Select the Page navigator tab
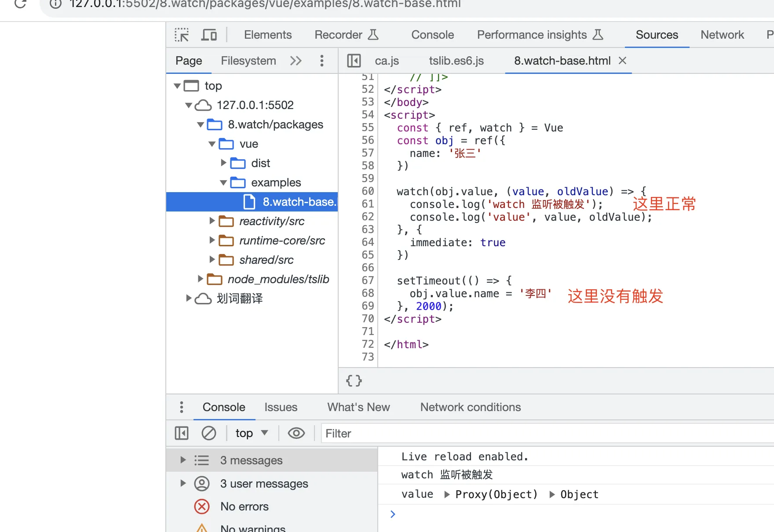The height and width of the screenshot is (532, 774). coord(189,61)
